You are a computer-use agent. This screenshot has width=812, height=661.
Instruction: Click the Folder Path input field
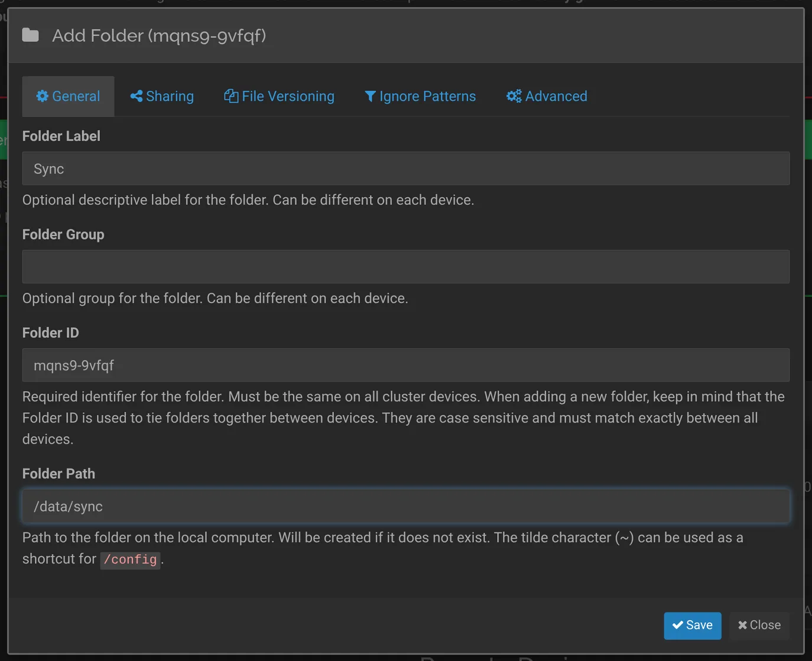tap(406, 506)
